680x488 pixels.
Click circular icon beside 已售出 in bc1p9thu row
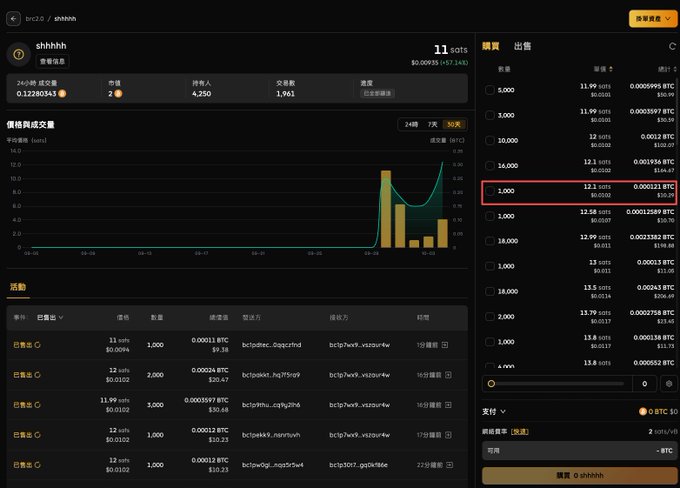pos(37,405)
